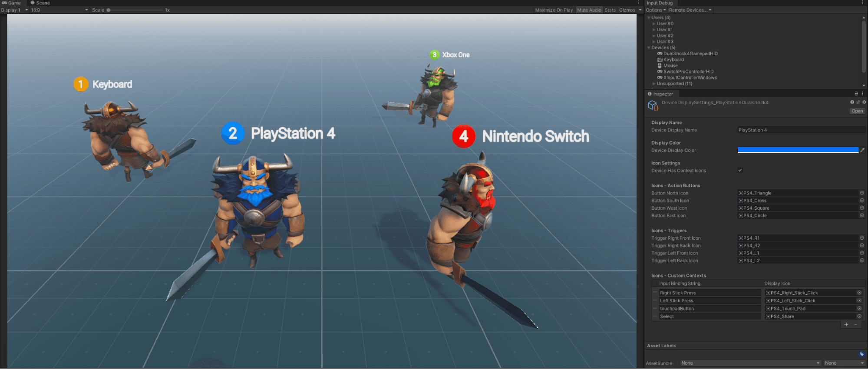The height and width of the screenshot is (369, 868).
Task: Click the ScriptableObject asset icon in Inspector header
Action: click(x=653, y=105)
